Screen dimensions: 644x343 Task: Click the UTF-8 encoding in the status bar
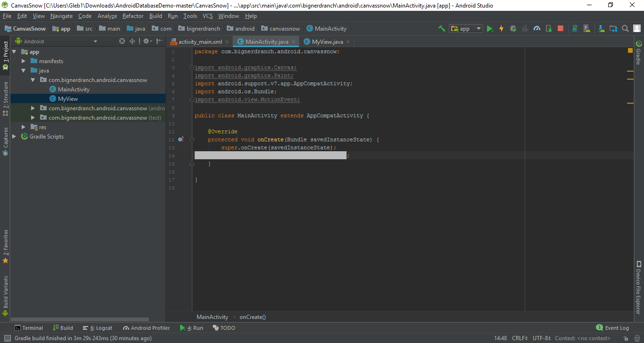[541, 338]
